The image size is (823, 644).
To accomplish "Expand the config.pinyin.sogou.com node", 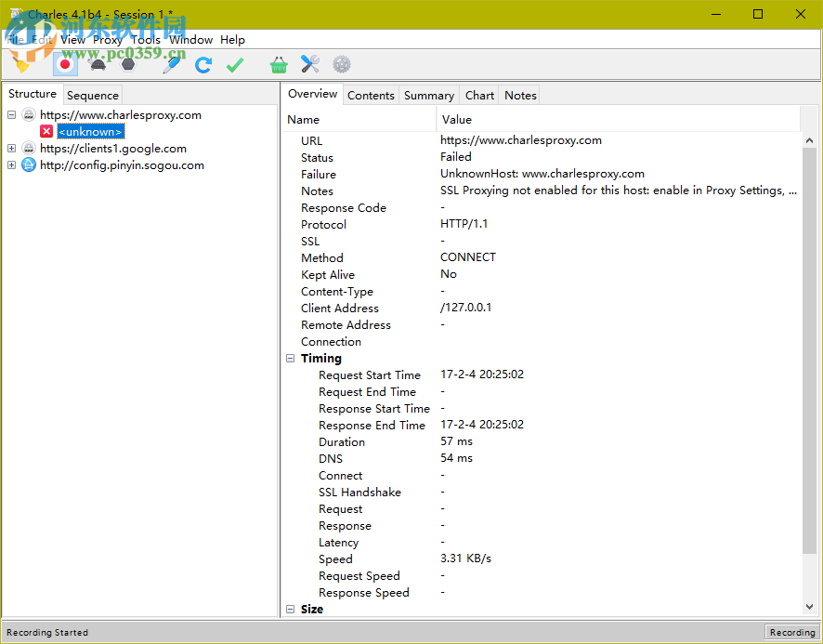I will point(10,164).
